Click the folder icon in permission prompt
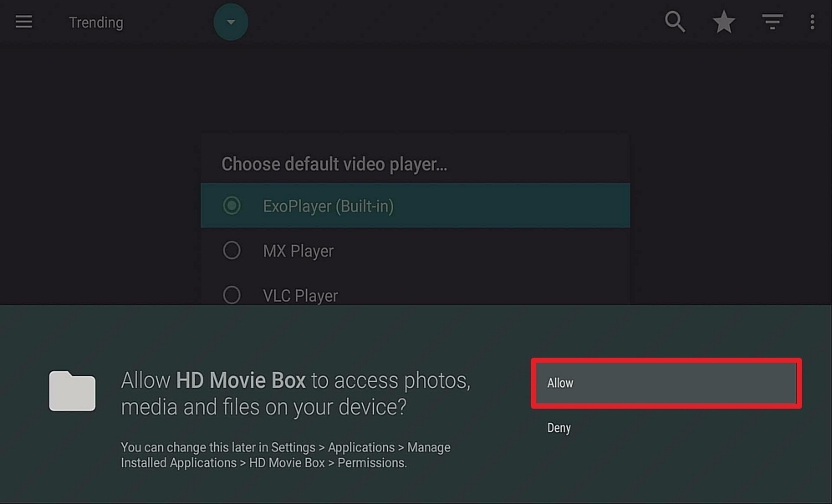Image resolution: width=832 pixels, height=504 pixels. (x=72, y=391)
